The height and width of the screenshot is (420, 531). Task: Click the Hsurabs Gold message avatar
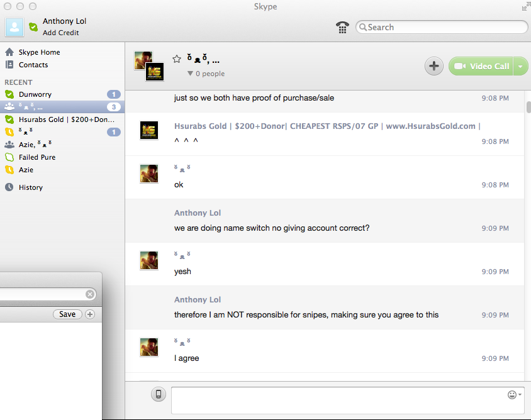point(149,130)
